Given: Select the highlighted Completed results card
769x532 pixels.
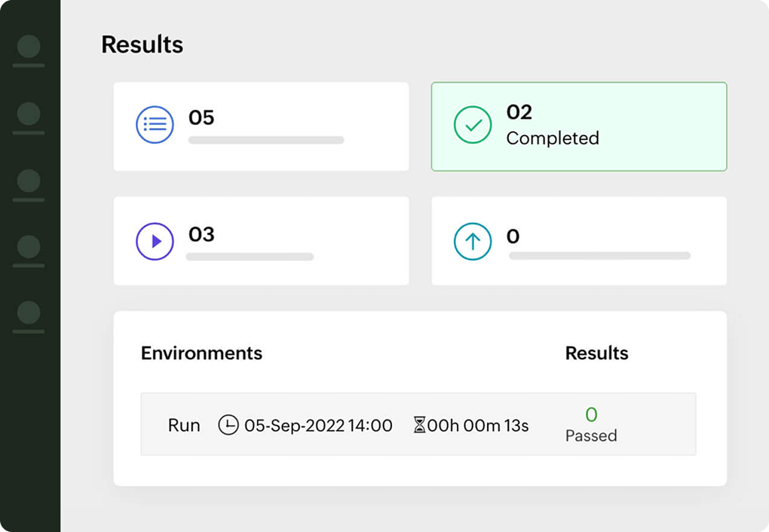Looking at the screenshot, I should pyautogui.click(x=578, y=126).
